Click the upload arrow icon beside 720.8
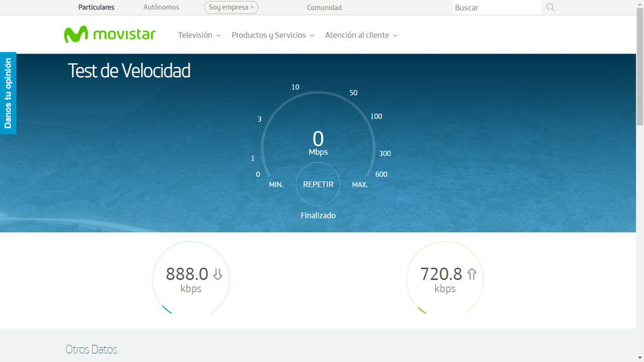This screenshot has width=644, height=362. (x=472, y=274)
